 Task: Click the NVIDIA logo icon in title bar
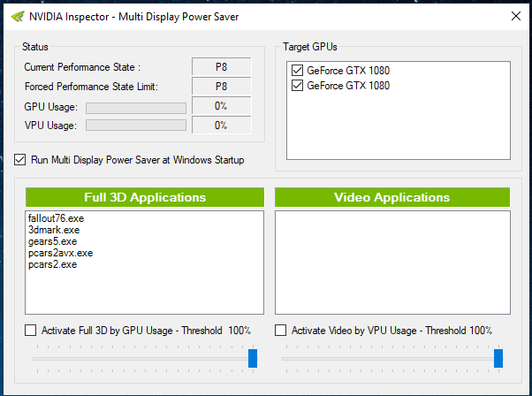pyautogui.click(x=18, y=16)
